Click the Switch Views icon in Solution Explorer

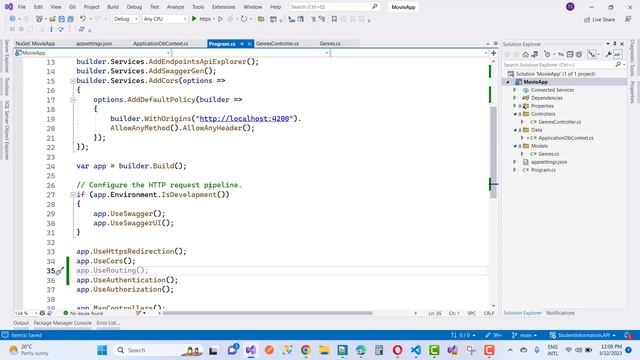click(535, 54)
